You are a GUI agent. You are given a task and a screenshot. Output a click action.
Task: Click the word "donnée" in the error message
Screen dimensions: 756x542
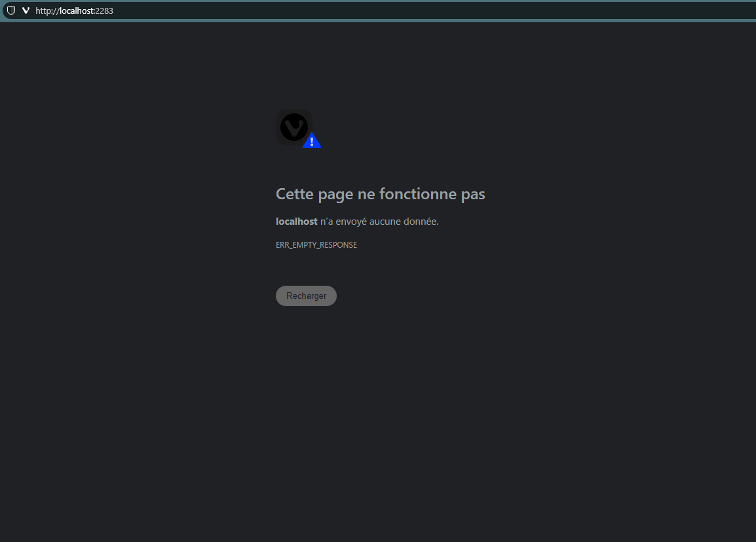click(x=421, y=222)
